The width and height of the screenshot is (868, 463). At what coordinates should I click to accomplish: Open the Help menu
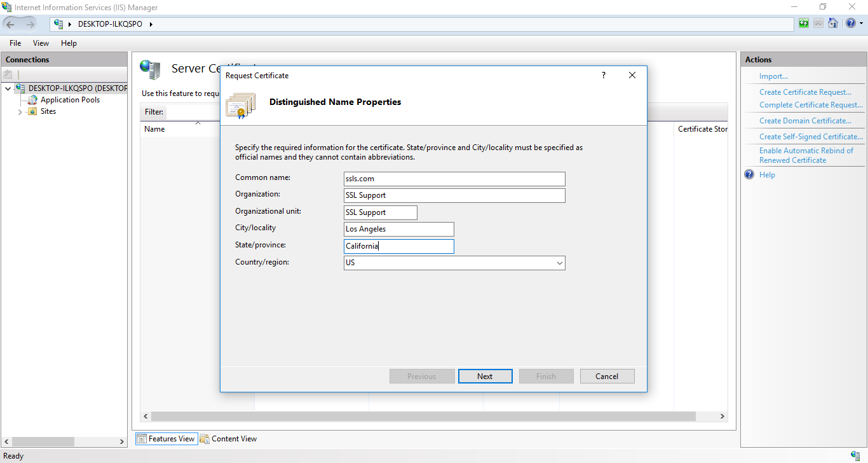coord(69,43)
